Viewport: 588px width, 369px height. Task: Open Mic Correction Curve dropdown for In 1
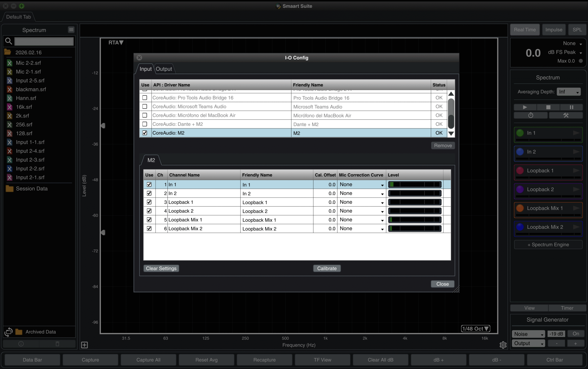click(361, 185)
